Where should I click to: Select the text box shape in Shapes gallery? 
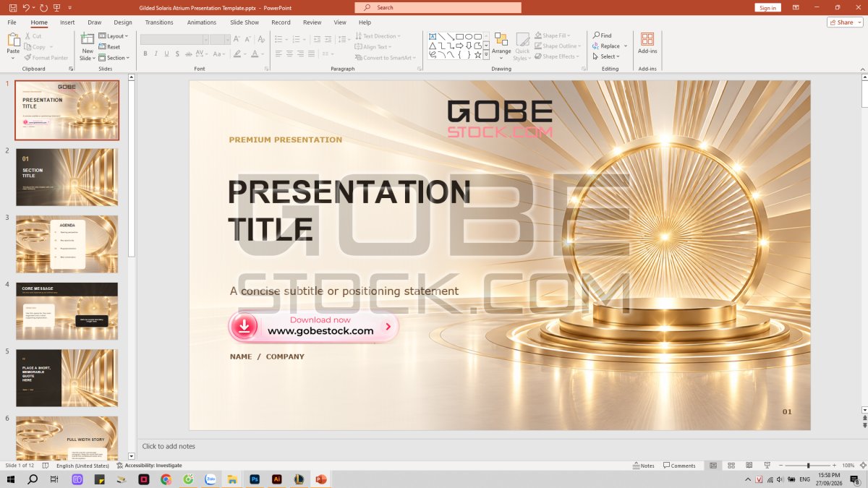tap(433, 36)
